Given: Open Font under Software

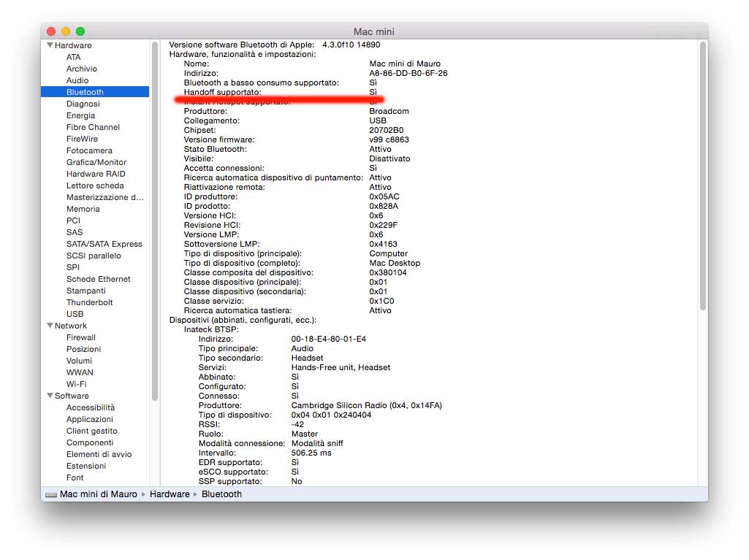Looking at the screenshot, I should coord(75,478).
